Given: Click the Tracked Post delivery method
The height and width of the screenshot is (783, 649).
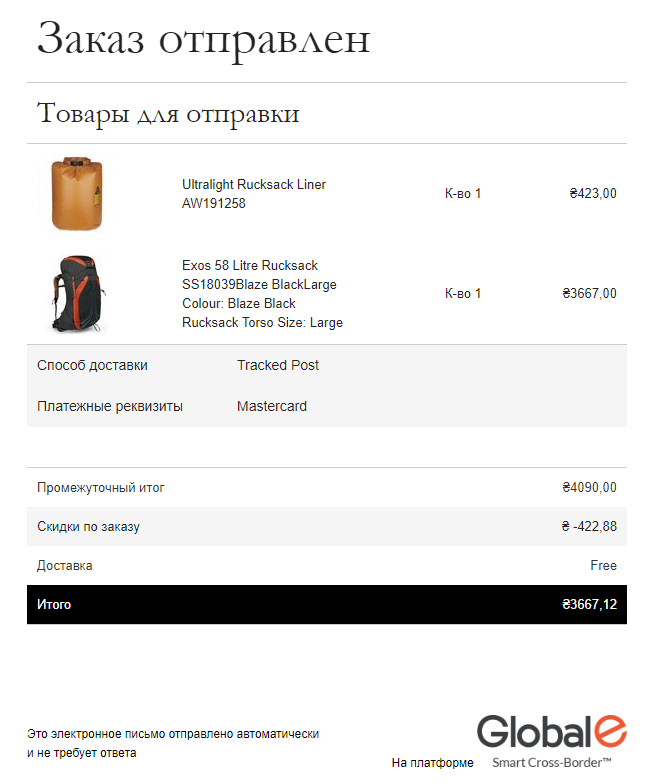Looking at the screenshot, I should coord(278,365).
